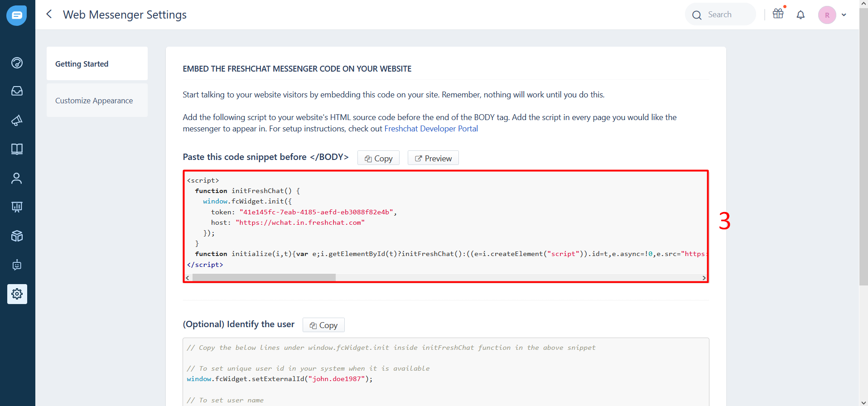Image resolution: width=868 pixels, height=406 pixels.
Task: Open the Settings gear icon in sidebar
Action: 17,294
